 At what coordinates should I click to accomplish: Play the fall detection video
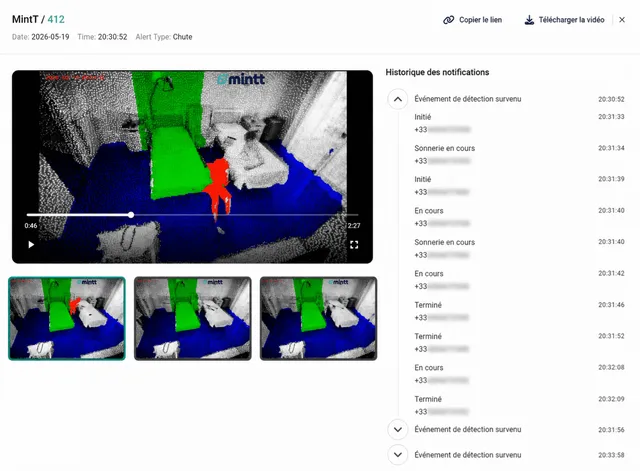tap(31, 244)
